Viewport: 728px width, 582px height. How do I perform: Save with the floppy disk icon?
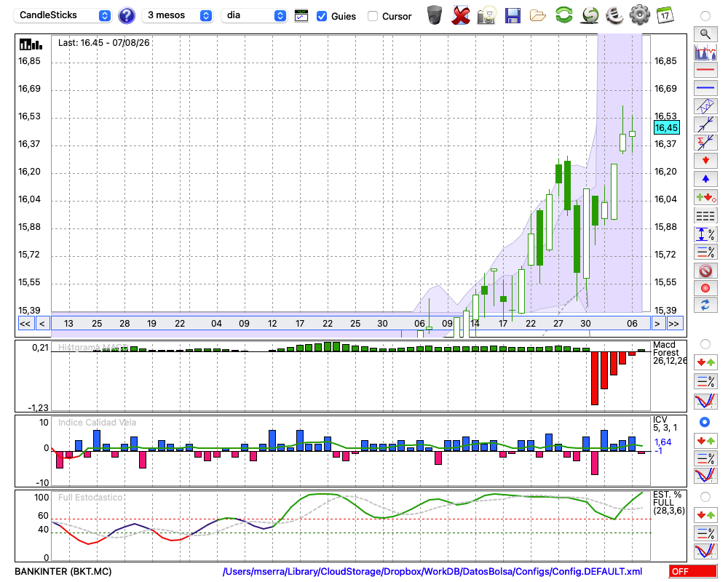(x=513, y=15)
